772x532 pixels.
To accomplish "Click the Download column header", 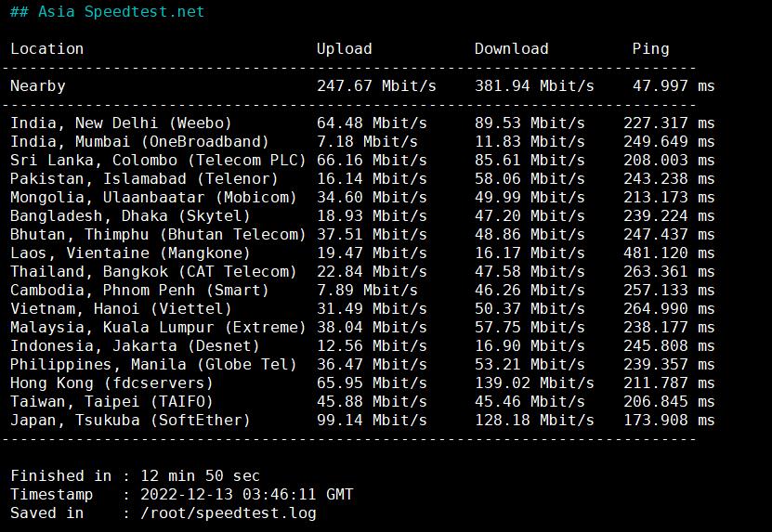I will tap(511, 49).
